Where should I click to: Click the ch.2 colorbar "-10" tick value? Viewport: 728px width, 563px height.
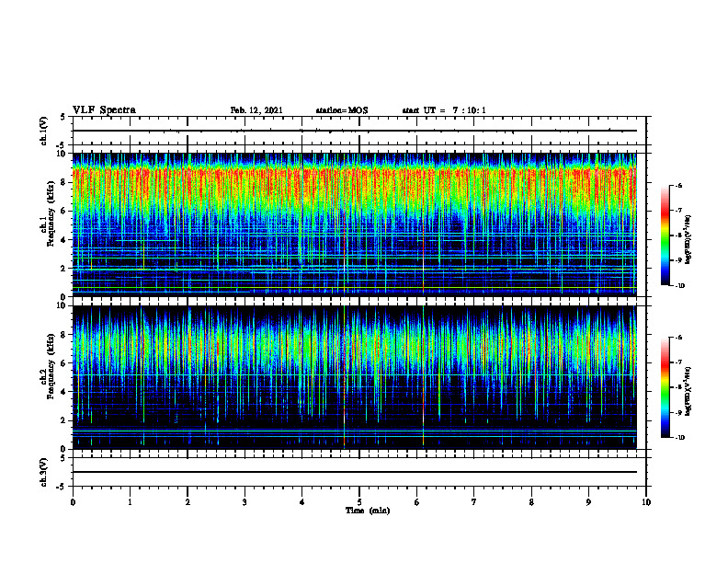point(680,438)
